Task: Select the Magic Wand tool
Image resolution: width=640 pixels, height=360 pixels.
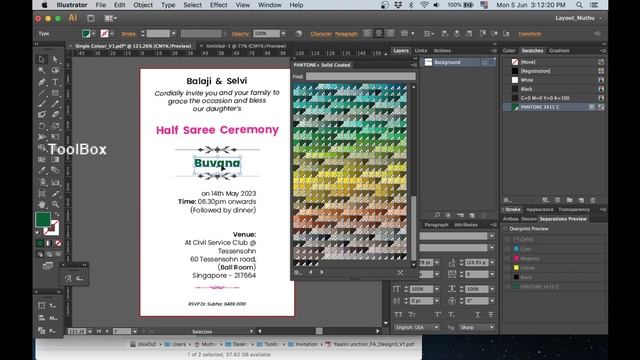Action: pyautogui.click(x=42, y=71)
